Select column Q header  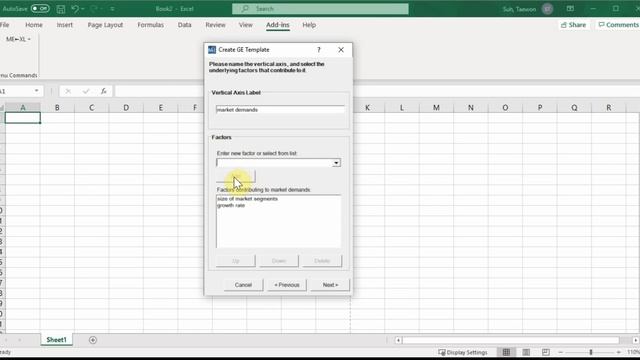(x=574, y=108)
